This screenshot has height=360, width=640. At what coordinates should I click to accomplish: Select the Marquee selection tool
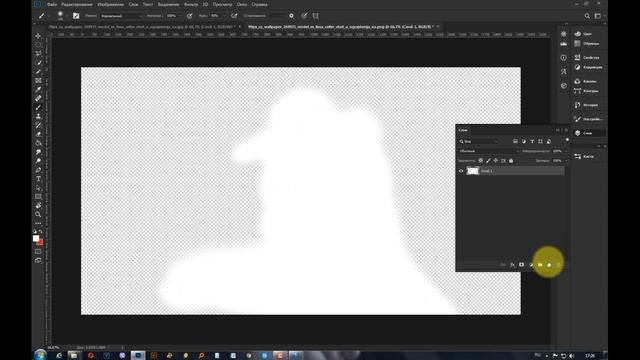[38, 45]
